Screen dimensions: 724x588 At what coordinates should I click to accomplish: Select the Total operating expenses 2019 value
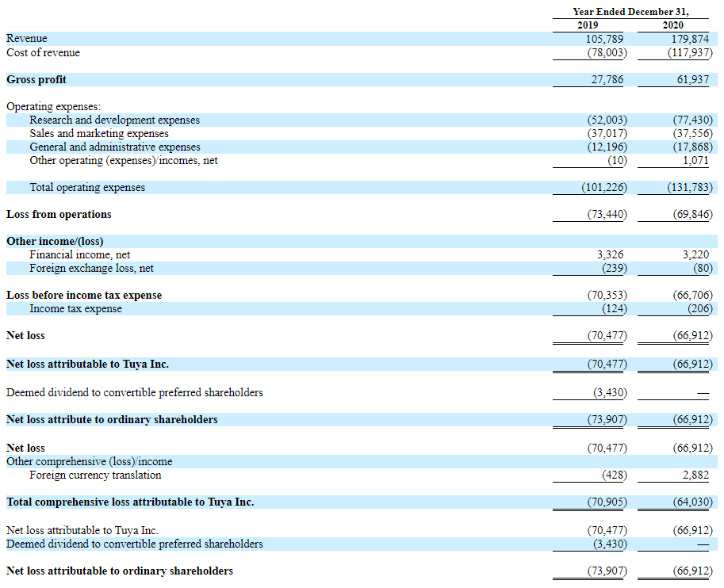604,187
